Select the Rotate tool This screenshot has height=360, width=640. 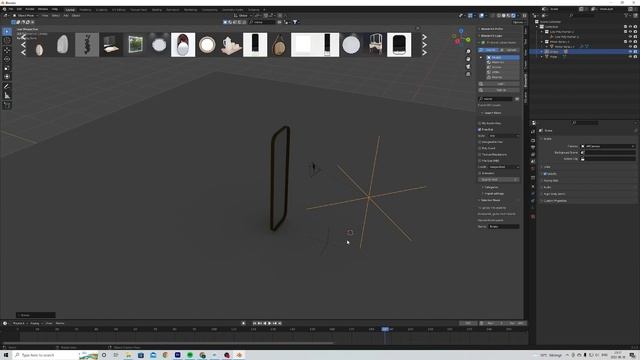tap(7, 59)
